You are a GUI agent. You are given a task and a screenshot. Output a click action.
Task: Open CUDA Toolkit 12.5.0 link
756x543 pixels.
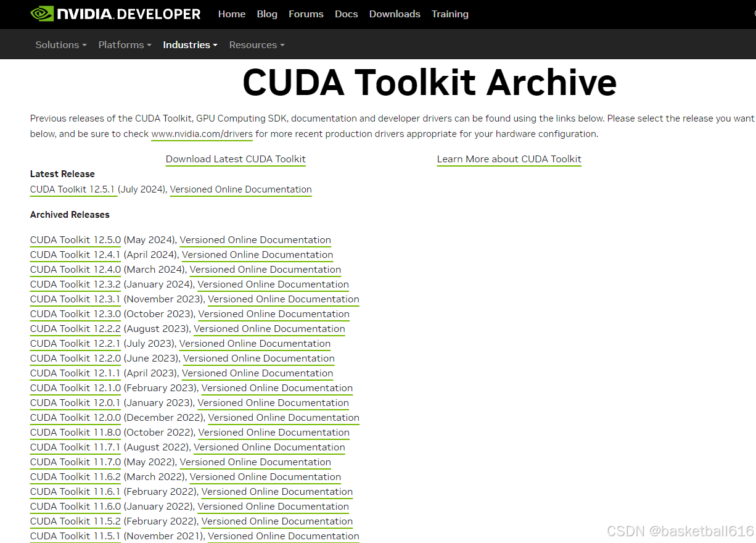click(75, 240)
